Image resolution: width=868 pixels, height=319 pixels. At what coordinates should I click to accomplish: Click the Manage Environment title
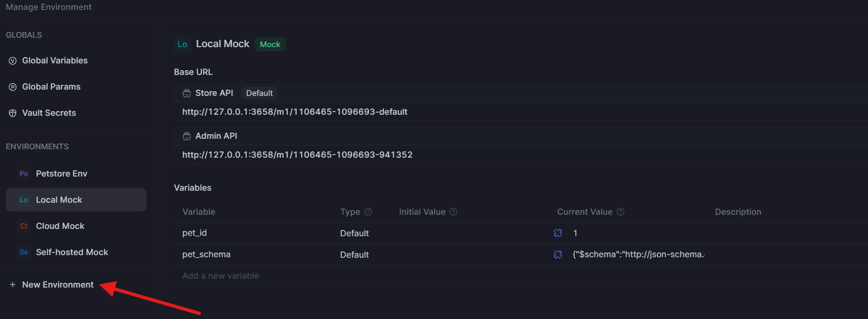[x=49, y=7]
